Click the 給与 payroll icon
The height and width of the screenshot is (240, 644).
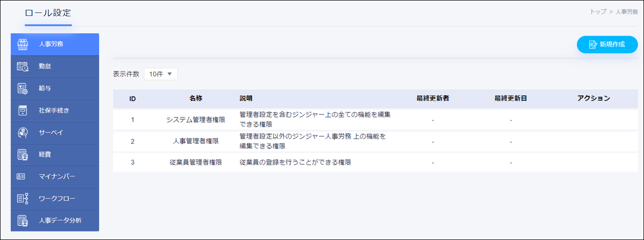pos(23,88)
